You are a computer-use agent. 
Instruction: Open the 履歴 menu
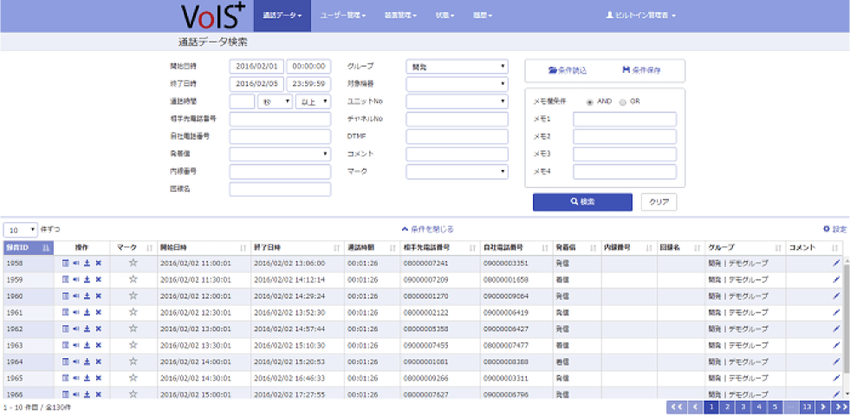(x=482, y=16)
